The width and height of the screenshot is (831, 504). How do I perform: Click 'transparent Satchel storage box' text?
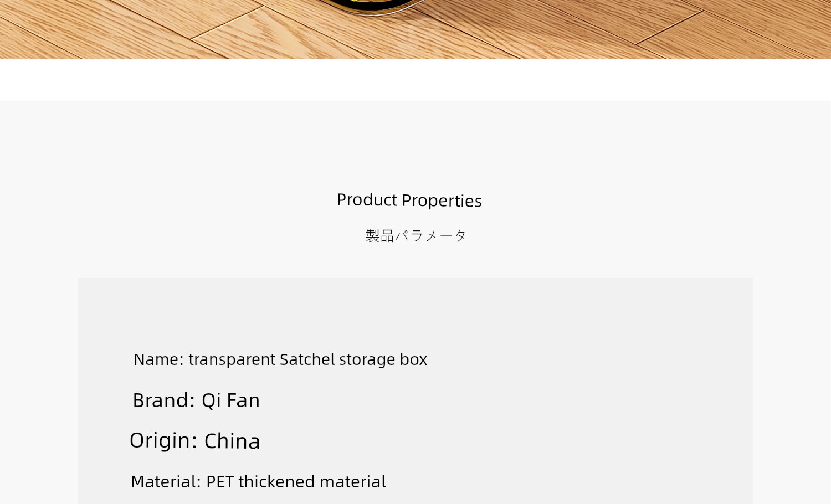click(307, 359)
